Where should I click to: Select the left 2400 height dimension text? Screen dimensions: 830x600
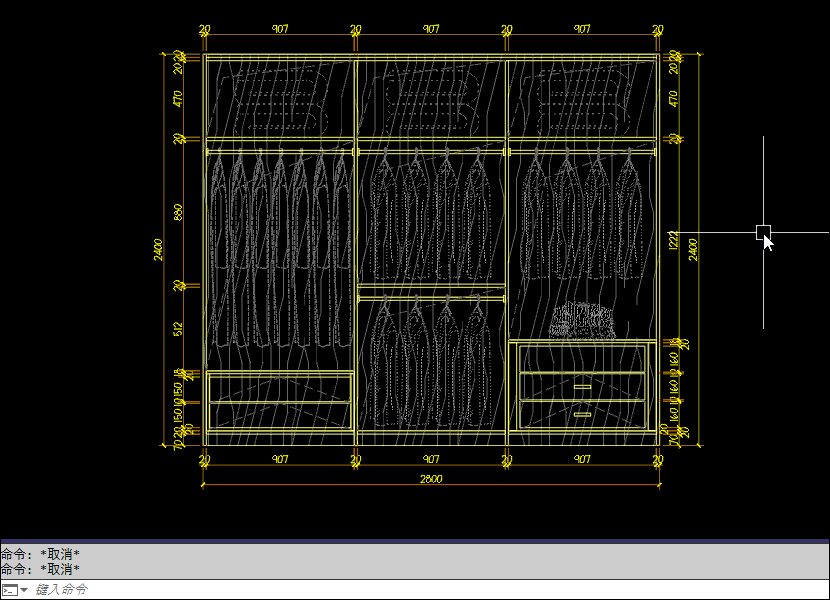(158, 250)
